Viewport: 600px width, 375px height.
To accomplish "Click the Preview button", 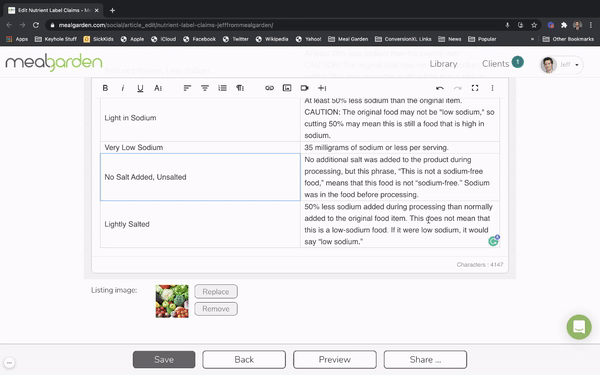I will click(335, 360).
